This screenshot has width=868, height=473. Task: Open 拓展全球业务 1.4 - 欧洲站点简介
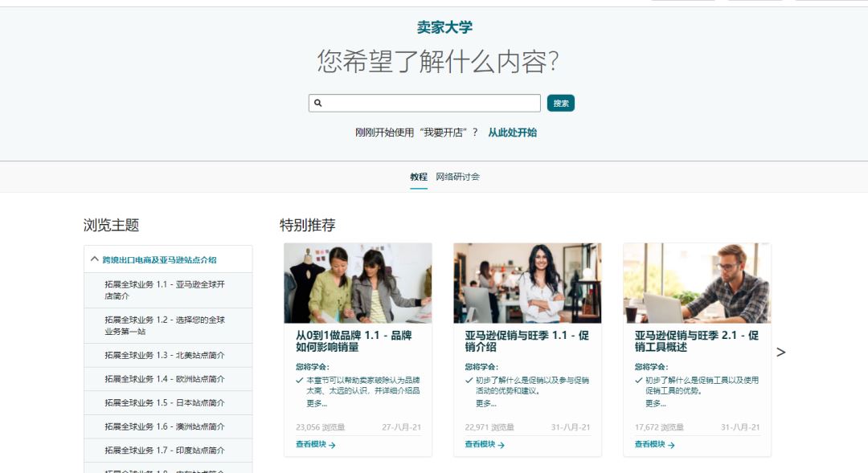(168, 379)
